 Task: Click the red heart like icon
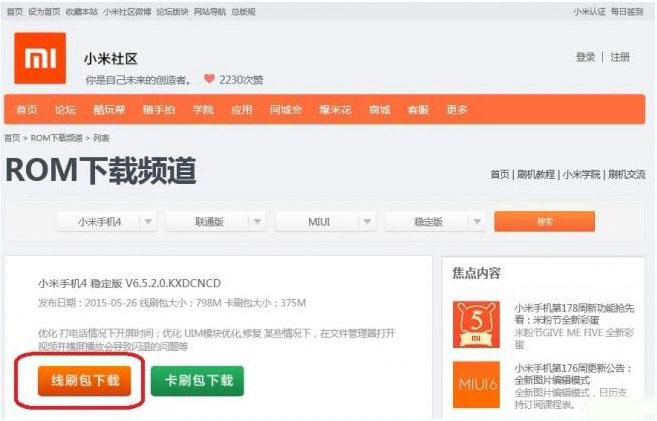(x=209, y=79)
